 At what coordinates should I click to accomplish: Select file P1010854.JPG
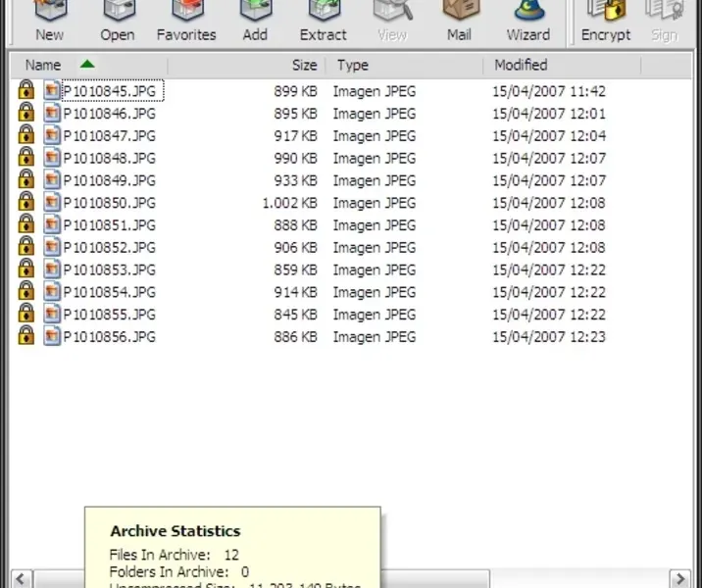(110, 293)
